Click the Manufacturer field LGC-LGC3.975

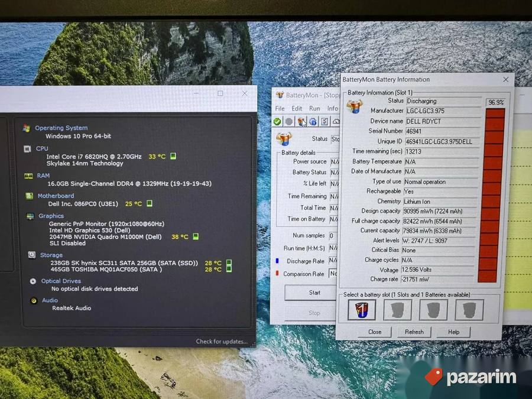(443, 111)
